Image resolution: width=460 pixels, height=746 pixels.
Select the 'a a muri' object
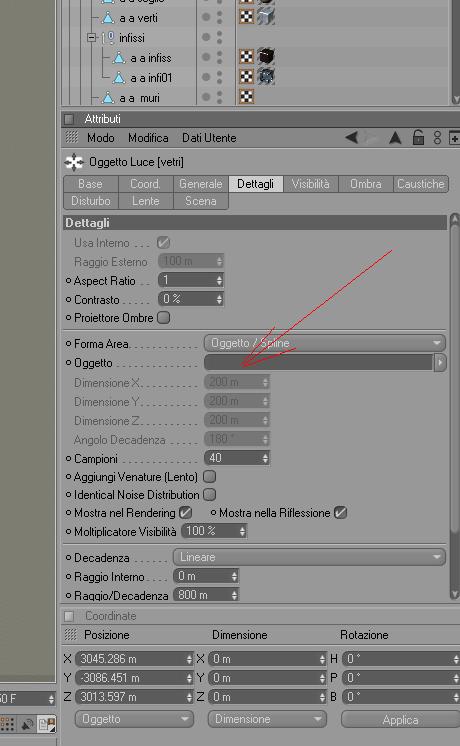click(139, 98)
